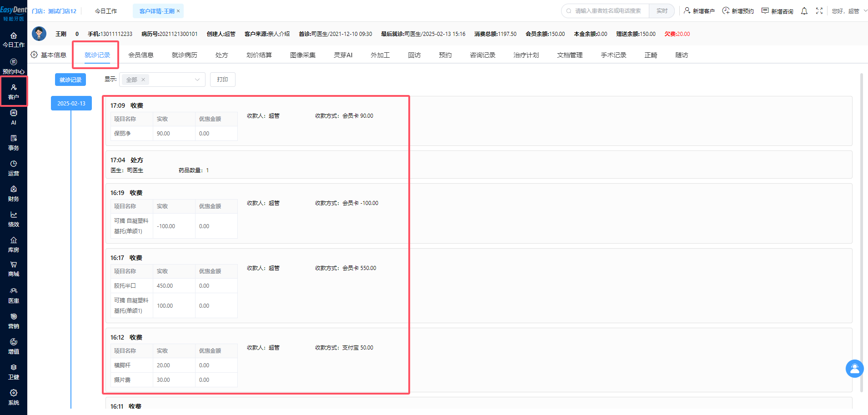
Task: Open the 就诊病历 tab
Action: 185,55
